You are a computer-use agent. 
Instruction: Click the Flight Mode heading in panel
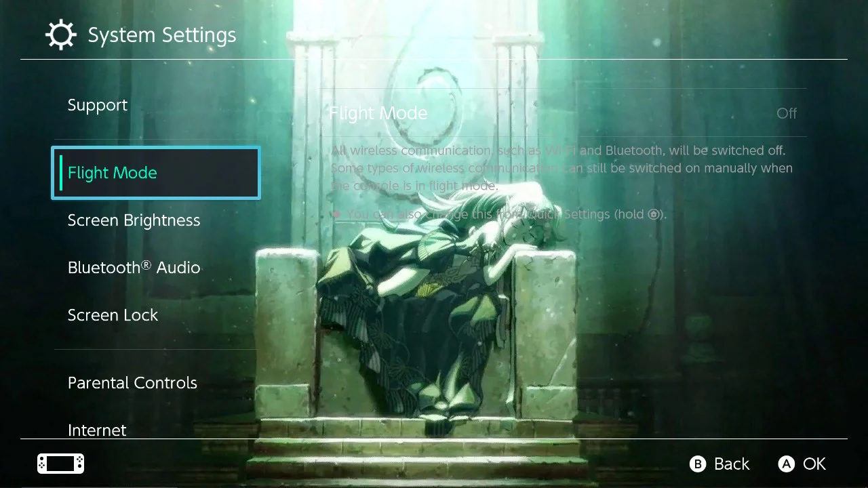point(378,113)
